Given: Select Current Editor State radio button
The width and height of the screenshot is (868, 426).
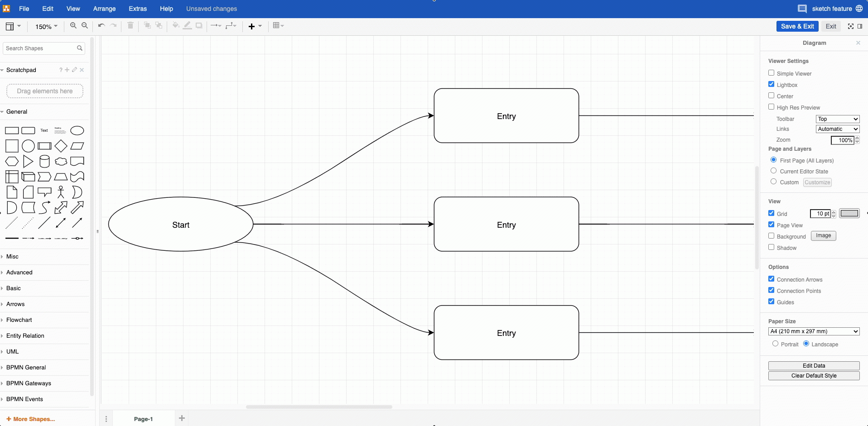Looking at the screenshot, I should 773,171.
